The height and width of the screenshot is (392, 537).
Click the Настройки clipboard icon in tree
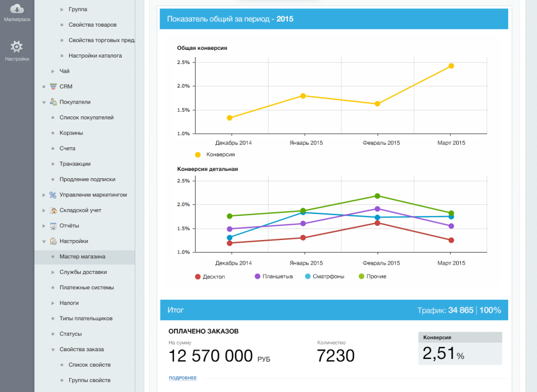(53, 241)
